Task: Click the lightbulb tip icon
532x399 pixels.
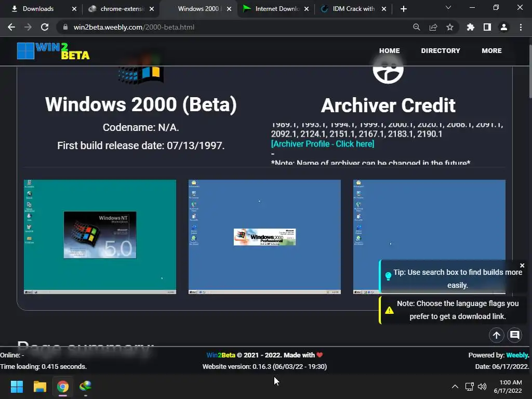Action: 389,276
